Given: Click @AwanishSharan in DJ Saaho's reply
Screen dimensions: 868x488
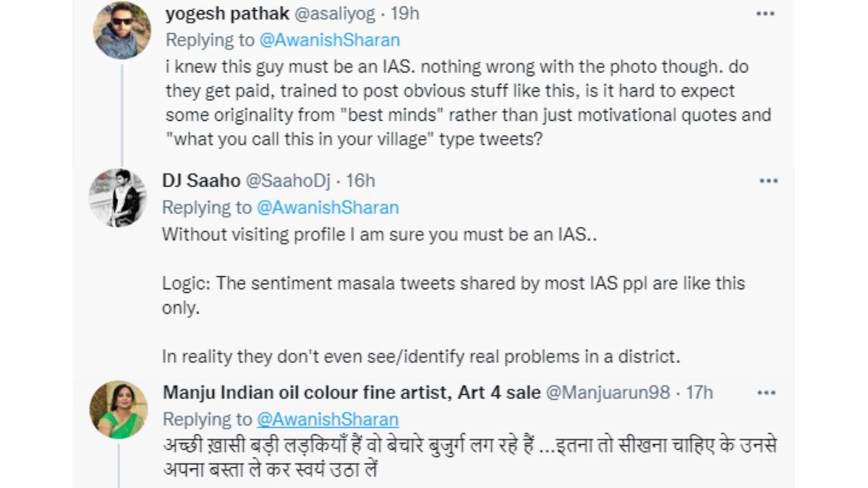Looking at the screenshot, I should [x=328, y=207].
